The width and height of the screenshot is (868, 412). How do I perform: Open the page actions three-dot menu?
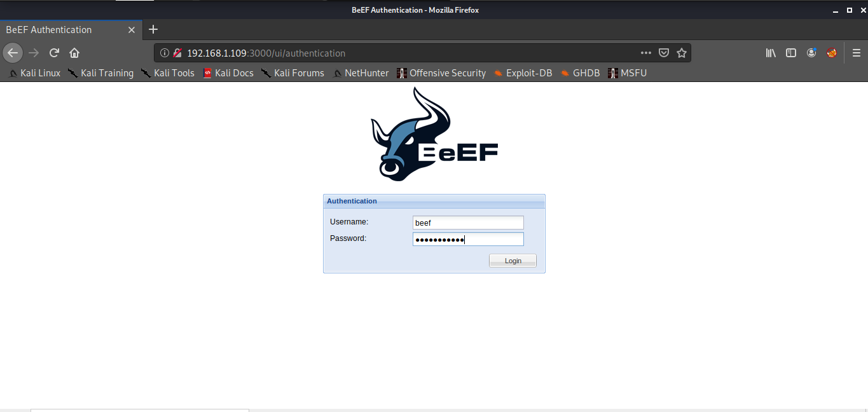pos(646,53)
